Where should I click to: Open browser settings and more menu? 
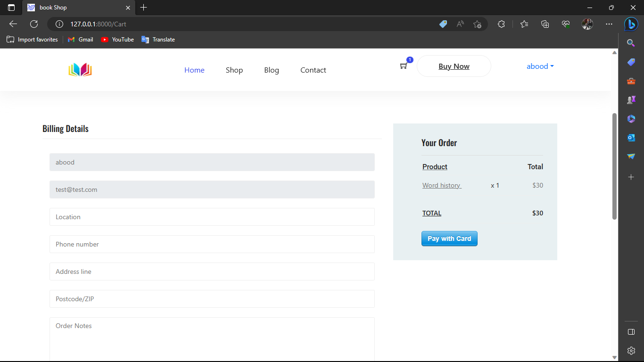pos(609,24)
